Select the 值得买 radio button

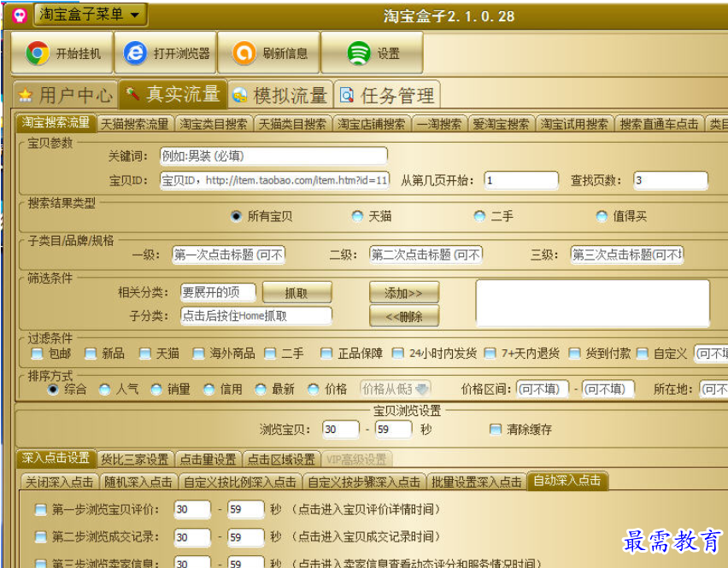[602, 216]
